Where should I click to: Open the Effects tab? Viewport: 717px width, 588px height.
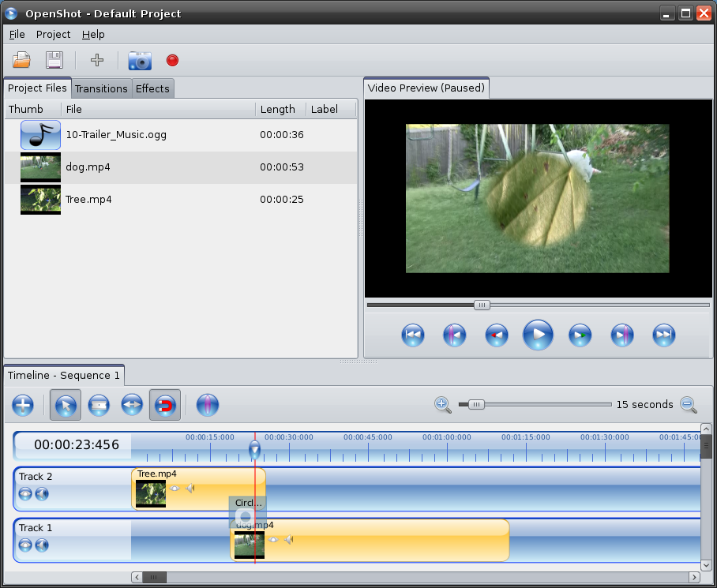pos(152,88)
